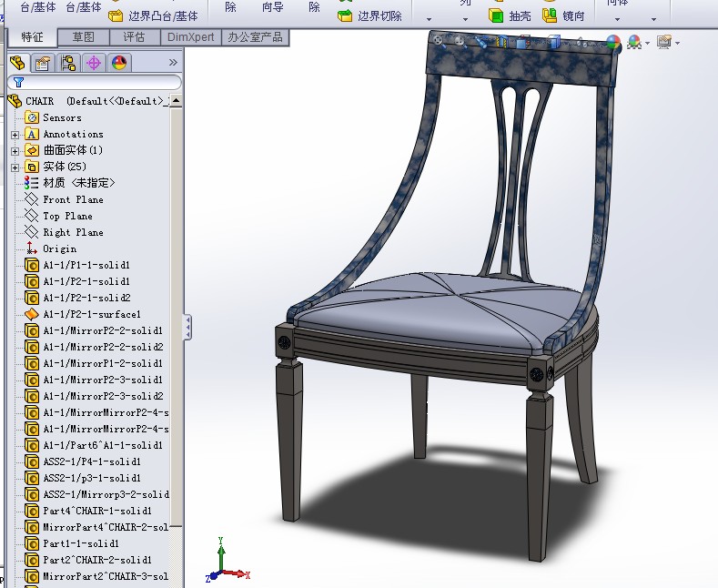Image resolution: width=718 pixels, height=588 pixels.
Task: Select the A1-1/MirrorP1-2-solid1 body
Action: tap(103, 363)
